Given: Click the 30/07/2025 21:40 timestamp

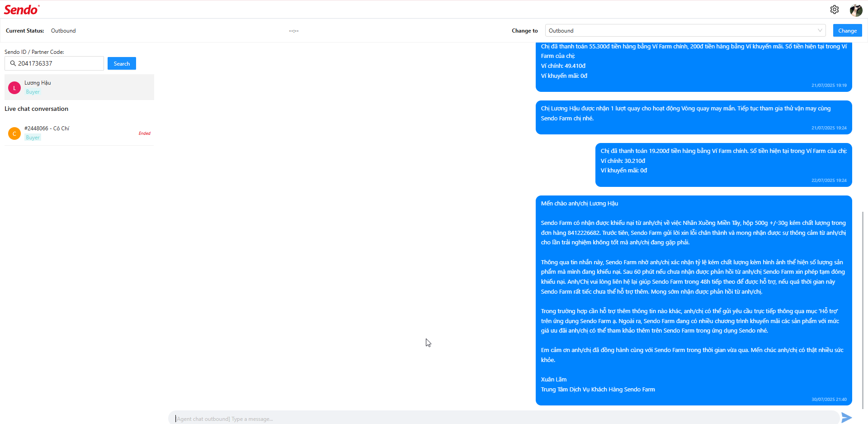Looking at the screenshot, I should click(829, 399).
